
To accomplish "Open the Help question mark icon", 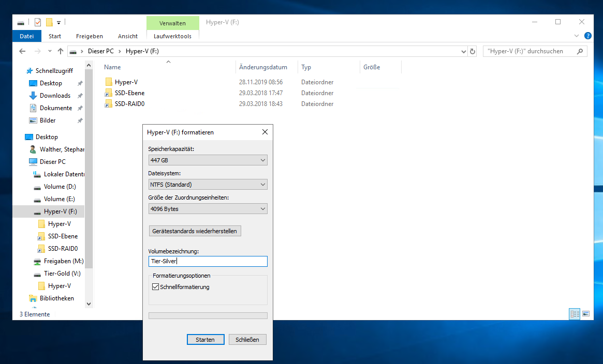I will (x=587, y=36).
